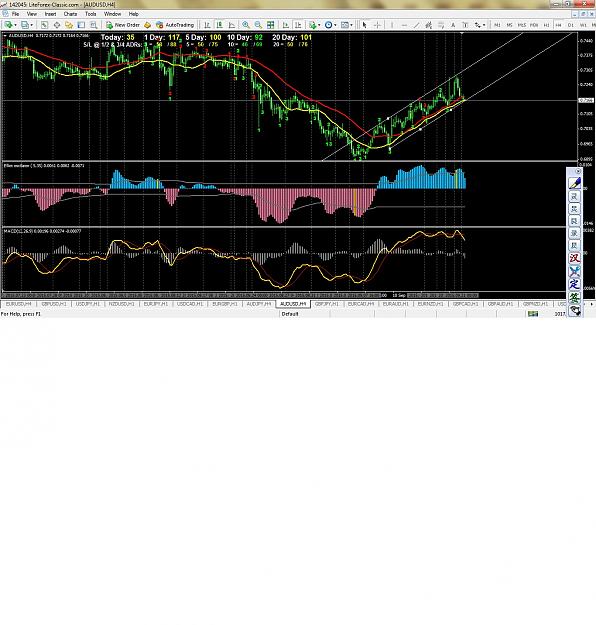The width and height of the screenshot is (596, 625).
Task: Click the MetaEditor gold icon
Action: point(148,25)
